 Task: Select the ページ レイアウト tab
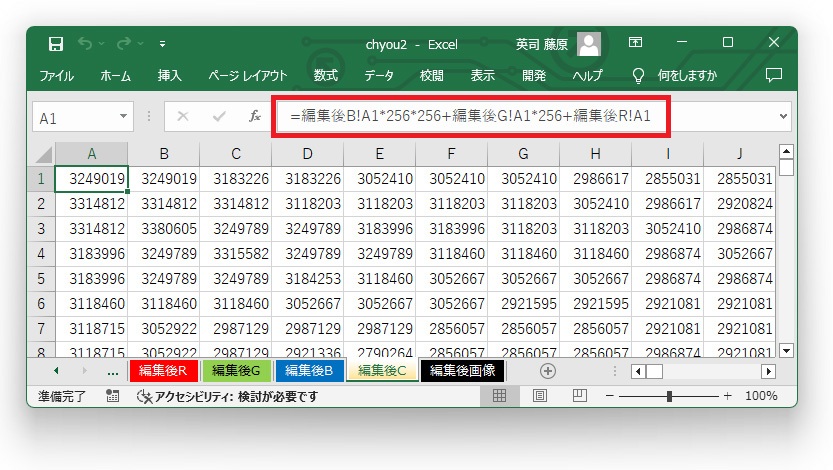248,76
